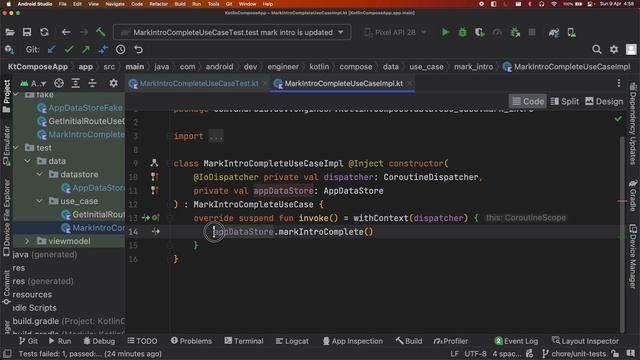Open IDE settings gear in toolbar
Screen dimensions: 640x360
point(614,49)
